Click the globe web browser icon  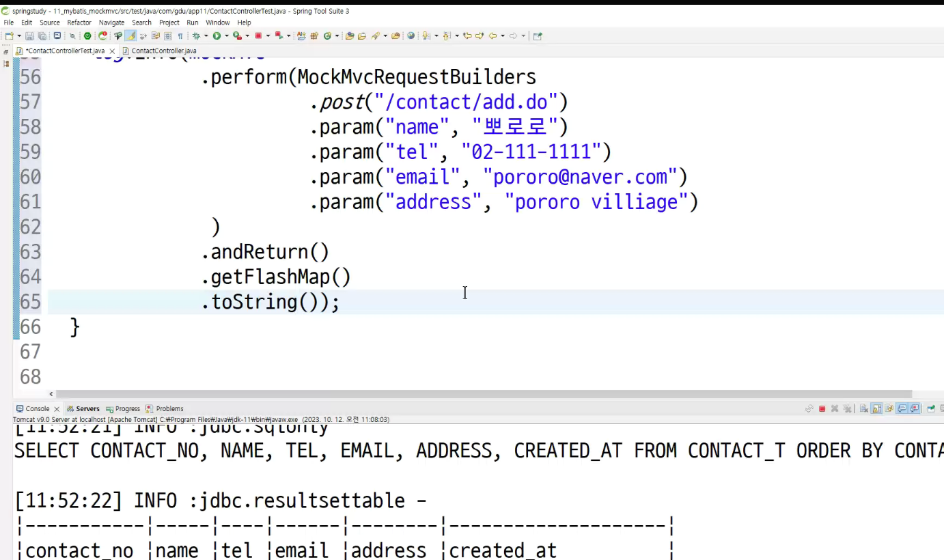411,36
